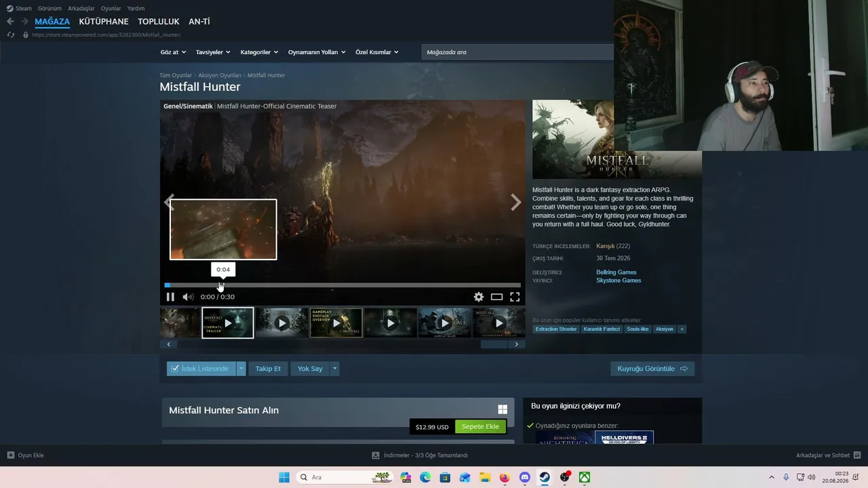This screenshot has width=868, height=488.
Task: Open the Görünüm menu
Action: click(50, 8)
